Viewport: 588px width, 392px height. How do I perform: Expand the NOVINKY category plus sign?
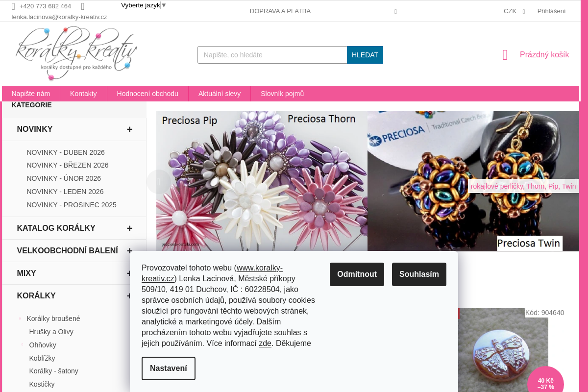[129, 129]
